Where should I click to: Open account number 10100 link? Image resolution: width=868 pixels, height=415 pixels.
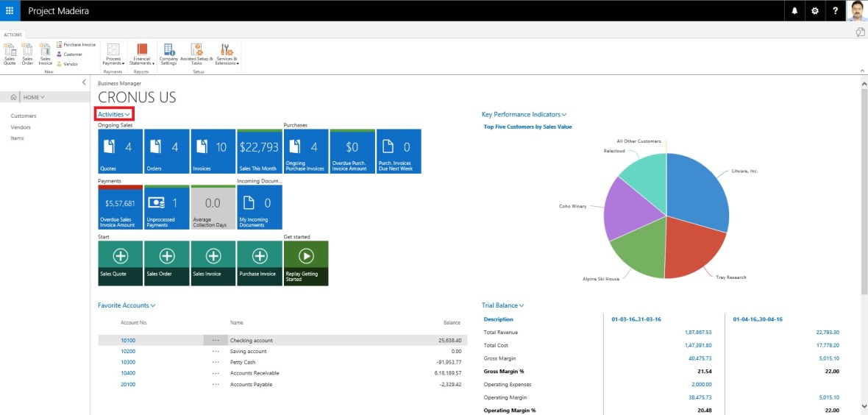pyautogui.click(x=128, y=341)
